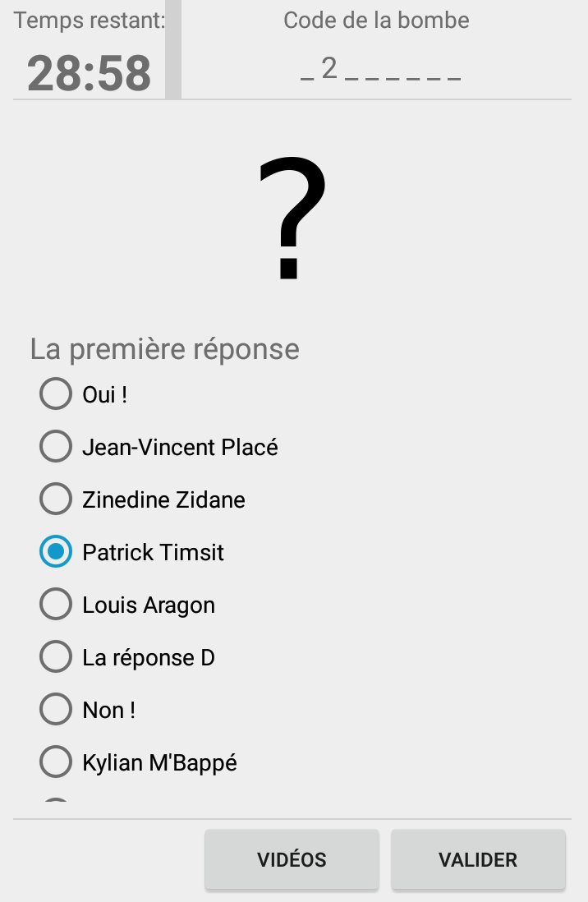Screen dimensions: 588x902
Task: Click the 28:58 countdown timer
Action: 90,73
